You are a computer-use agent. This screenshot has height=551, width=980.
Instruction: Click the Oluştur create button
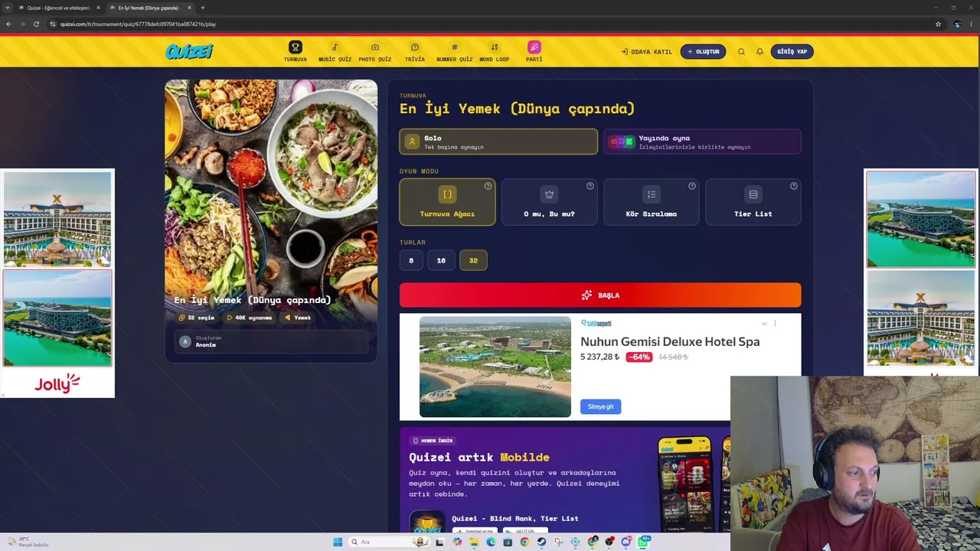coord(703,52)
